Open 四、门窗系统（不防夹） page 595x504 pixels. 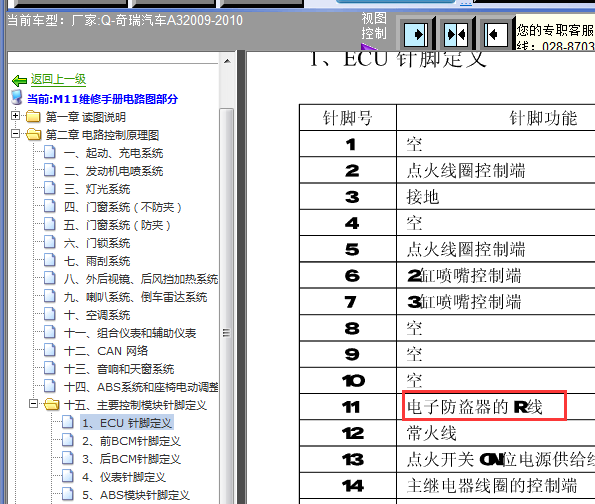coord(123,207)
